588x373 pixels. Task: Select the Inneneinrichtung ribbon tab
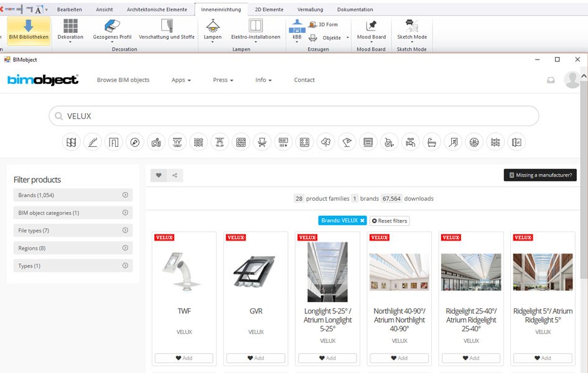(221, 9)
